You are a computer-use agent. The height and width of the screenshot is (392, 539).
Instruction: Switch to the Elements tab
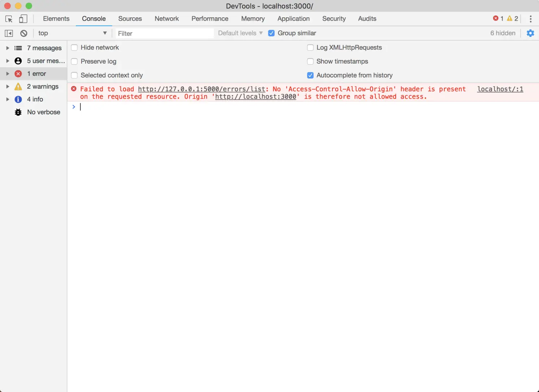56,19
